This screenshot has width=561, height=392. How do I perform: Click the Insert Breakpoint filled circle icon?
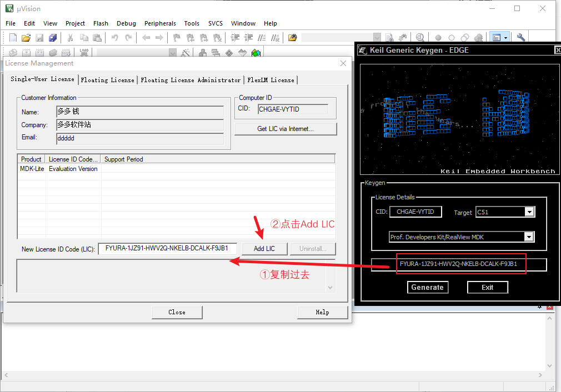tap(438, 38)
